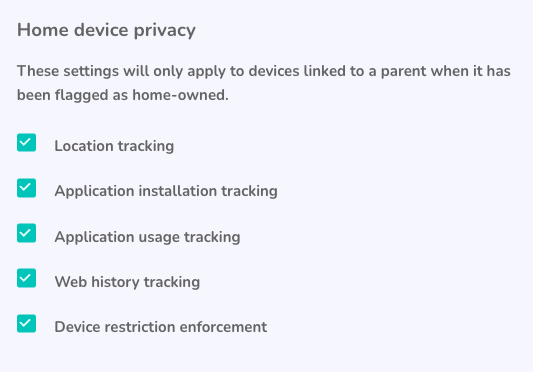Click checkmark icon next to Application installation tracking
The width and height of the screenshot is (533, 372).
pos(25,187)
